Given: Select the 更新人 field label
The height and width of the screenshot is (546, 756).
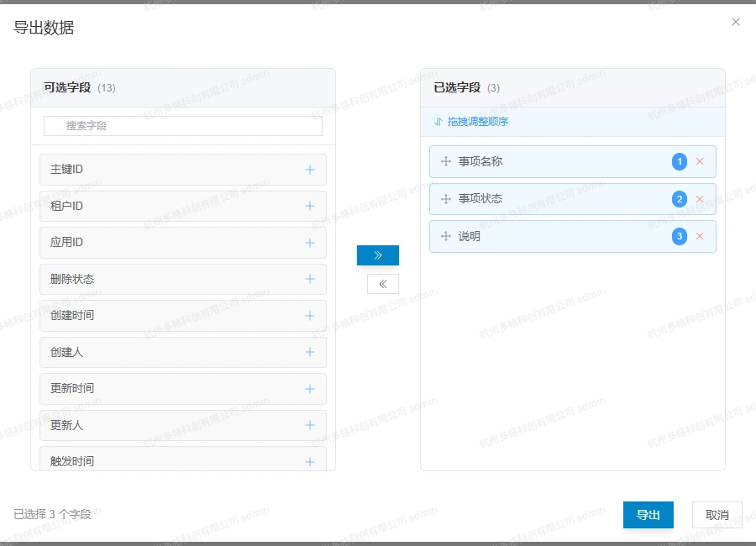Looking at the screenshot, I should click(x=66, y=425).
